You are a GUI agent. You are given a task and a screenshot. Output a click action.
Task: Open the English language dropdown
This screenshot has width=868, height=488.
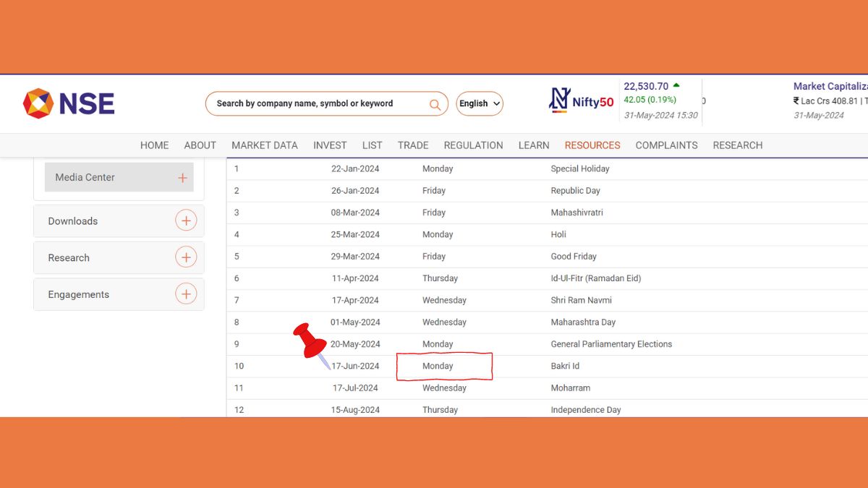click(480, 103)
